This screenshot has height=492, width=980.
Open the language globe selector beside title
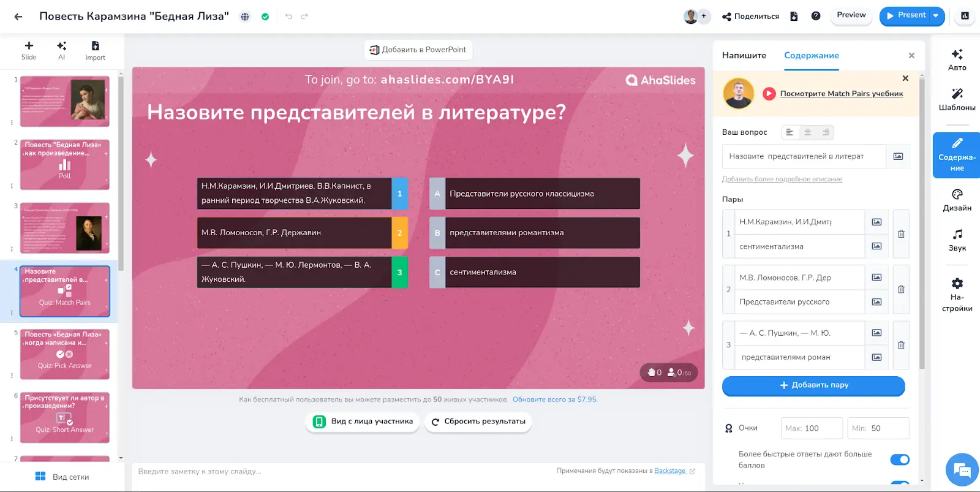tap(245, 17)
